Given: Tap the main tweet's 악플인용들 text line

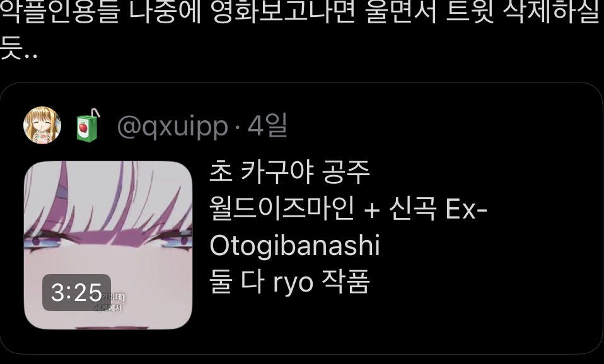Looking at the screenshot, I should click(302, 11).
